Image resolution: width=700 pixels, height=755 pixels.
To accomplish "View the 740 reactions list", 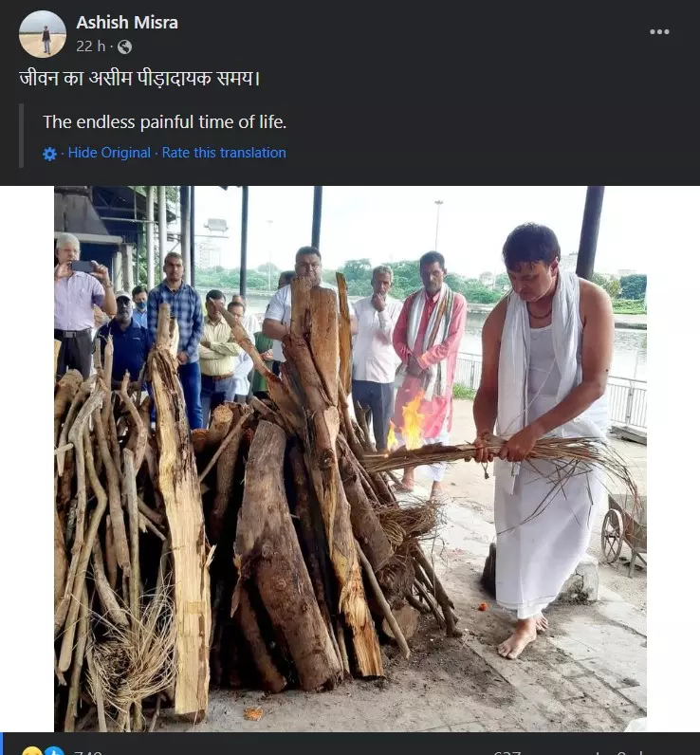I will click(88, 752).
